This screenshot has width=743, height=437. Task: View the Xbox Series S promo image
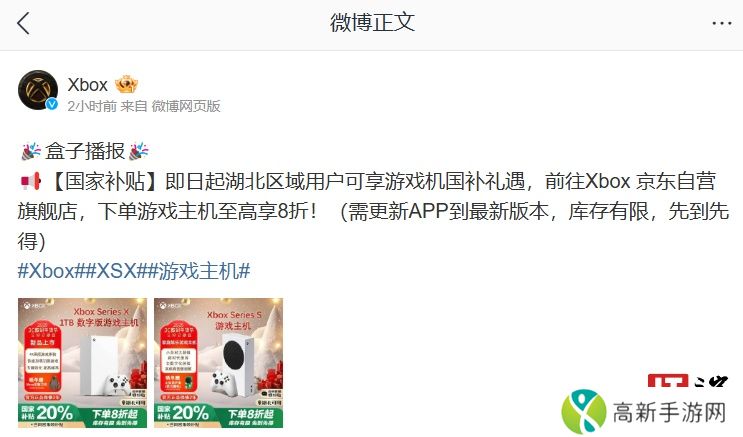coord(218,363)
